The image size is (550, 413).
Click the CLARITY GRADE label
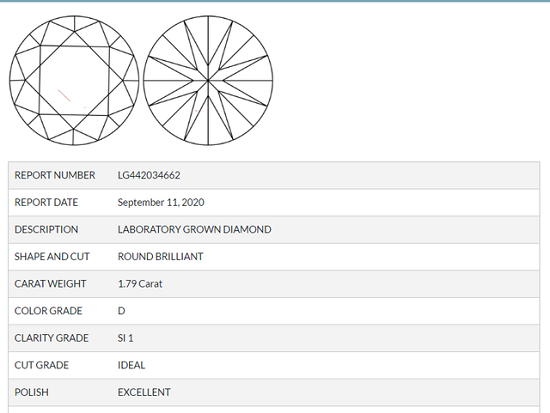(51, 338)
